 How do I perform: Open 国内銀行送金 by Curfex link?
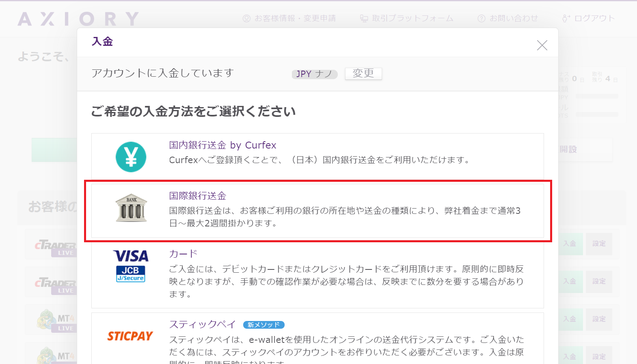[222, 145]
